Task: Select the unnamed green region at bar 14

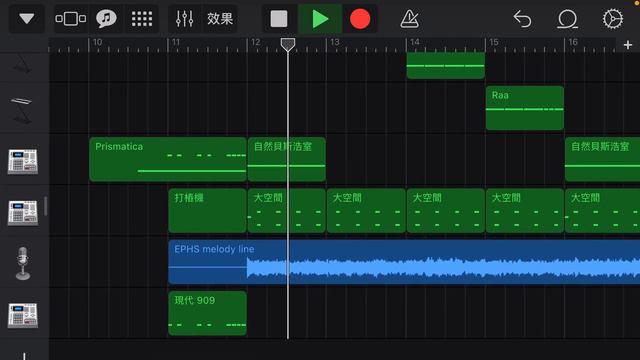Action: 446,65
